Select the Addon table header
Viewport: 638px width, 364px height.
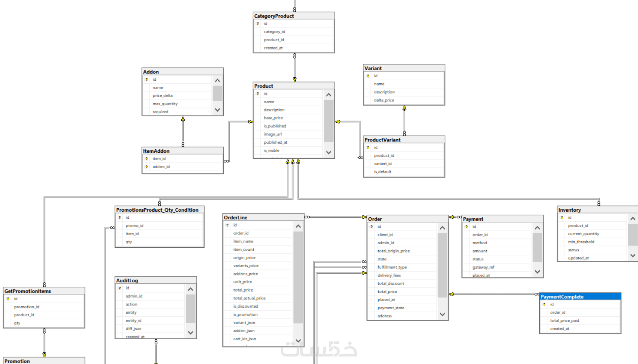[183, 72]
